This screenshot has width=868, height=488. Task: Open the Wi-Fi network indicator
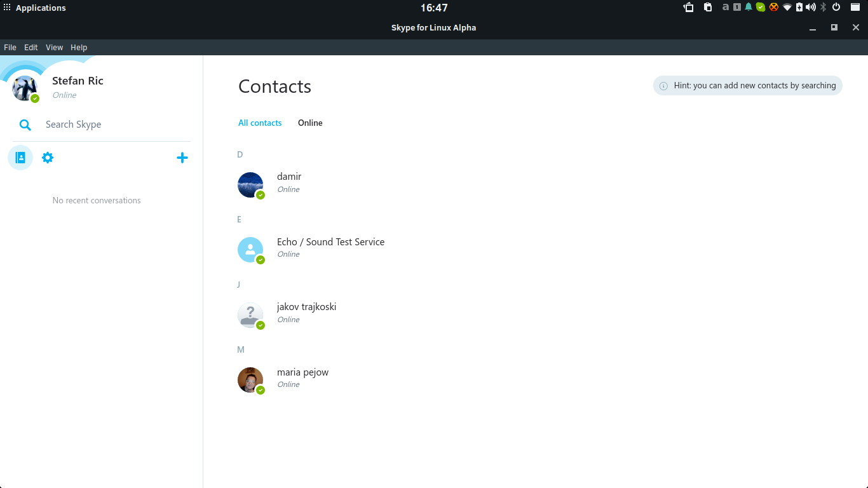787,7
